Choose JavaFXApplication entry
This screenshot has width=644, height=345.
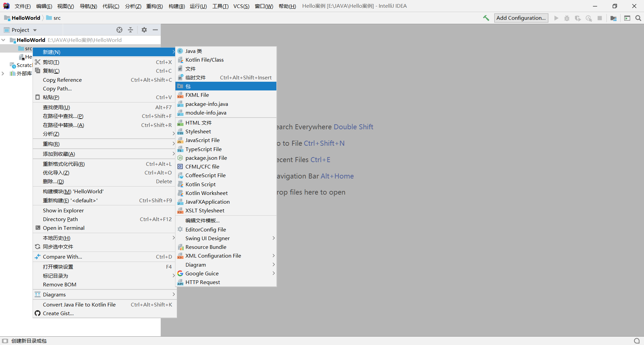pos(226,202)
